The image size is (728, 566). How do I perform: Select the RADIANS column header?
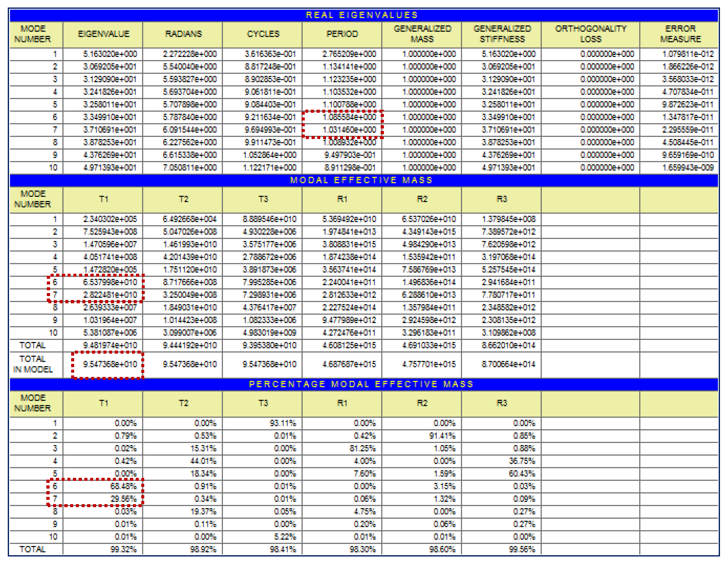[x=183, y=34]
